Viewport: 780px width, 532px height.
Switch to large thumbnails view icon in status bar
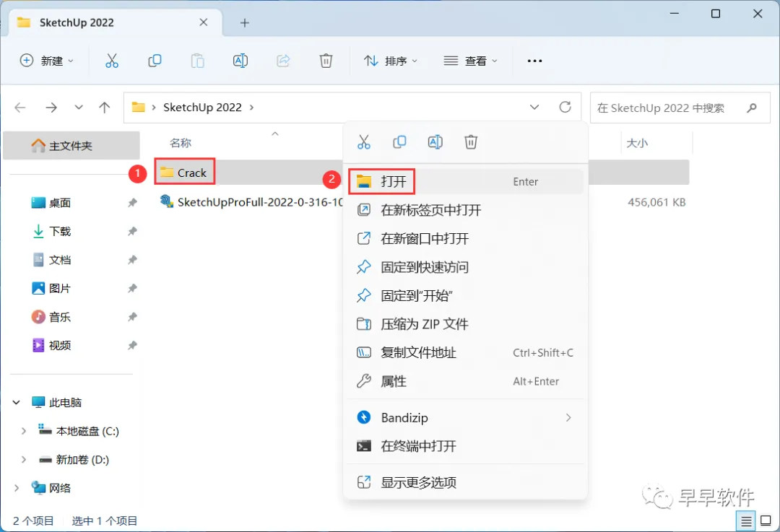766,521
